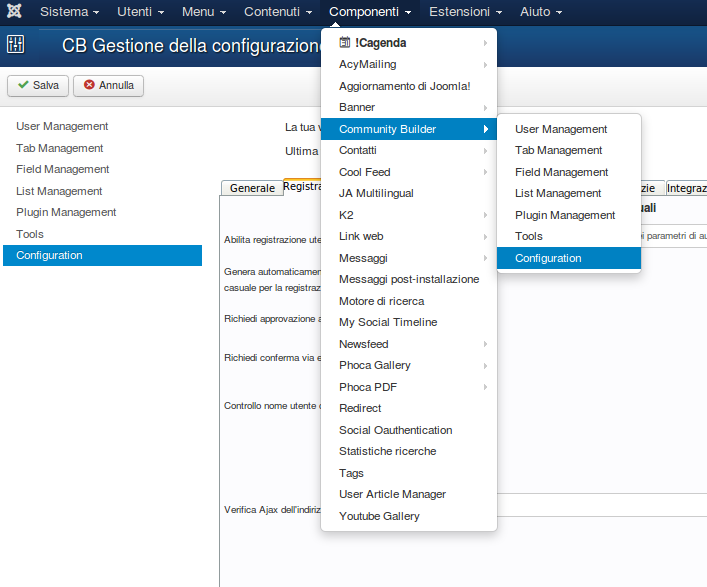
Task: Open Social Oauthentication component
Action: click(x=409, y=430)
